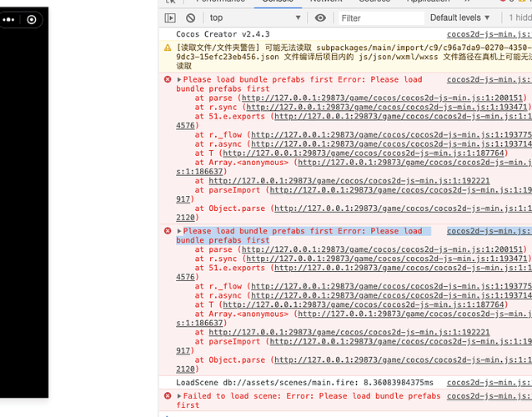Screen dimensions: 532x417
Task: Click the simulator capsule circle close button
Action: click(x=32, y=20)
